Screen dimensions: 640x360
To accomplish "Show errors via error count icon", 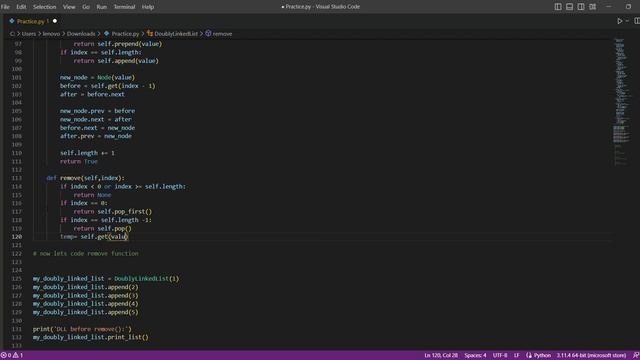I will pos(4,356).
